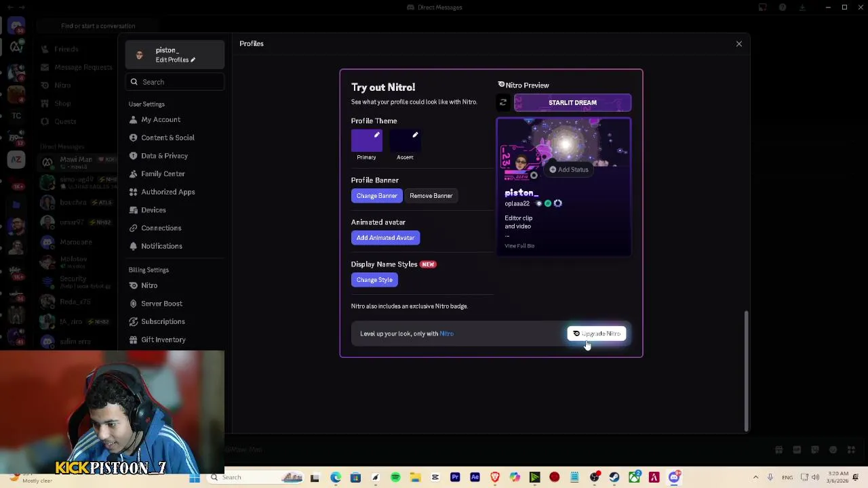Launch Microsoft Edge from taskbar
The width and height of the screenshot is (868, 488).
click(336, 477)
